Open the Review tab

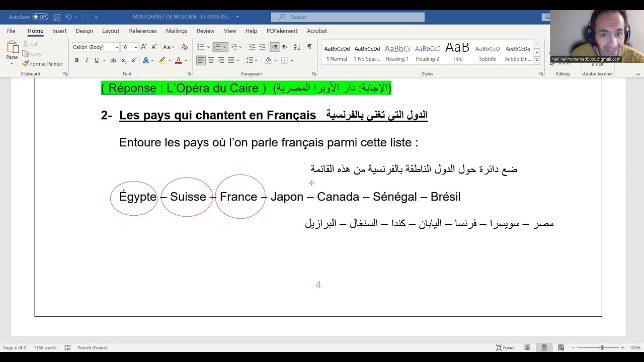pos(205,31)
